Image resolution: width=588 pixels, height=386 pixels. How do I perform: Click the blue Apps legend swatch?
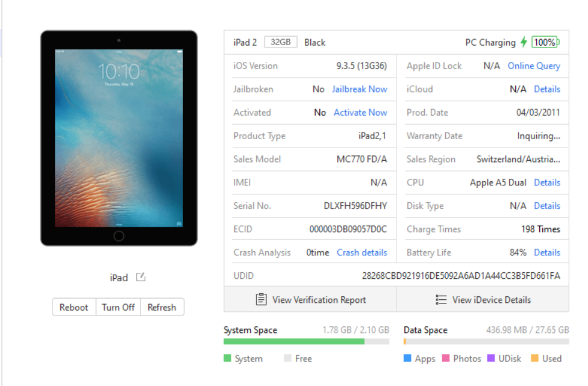[x=407, y=358]
